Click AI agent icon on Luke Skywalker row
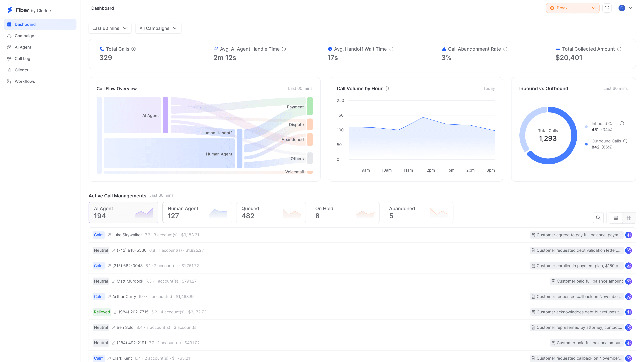The height and width of the screenshot is (362, 644). [x=629, y=235]
